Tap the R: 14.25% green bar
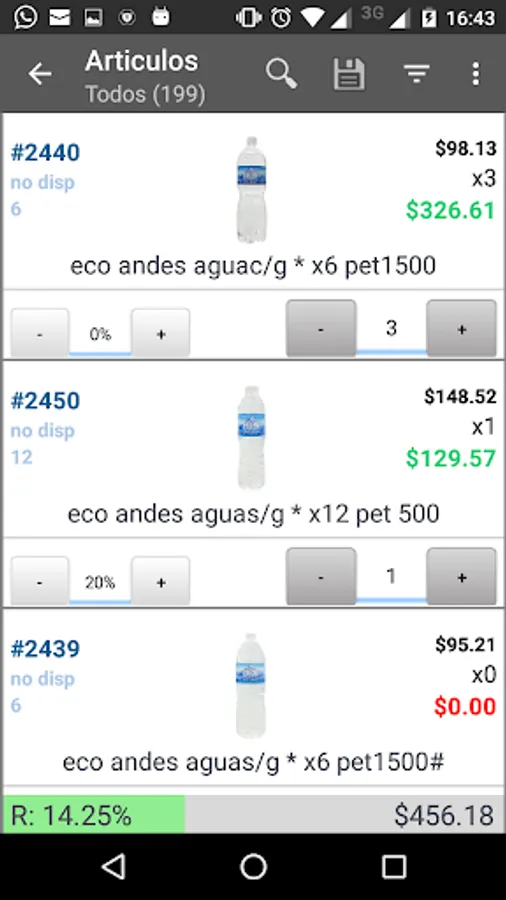 (x=94, y=814)
